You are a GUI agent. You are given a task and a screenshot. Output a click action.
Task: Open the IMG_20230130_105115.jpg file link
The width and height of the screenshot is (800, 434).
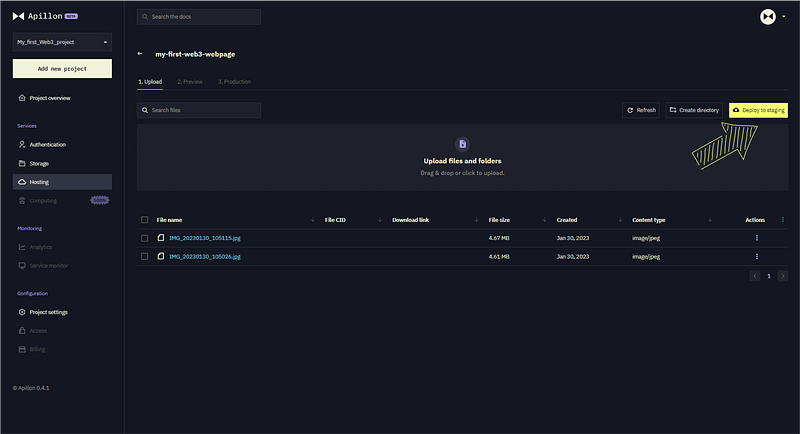(205, 238)
